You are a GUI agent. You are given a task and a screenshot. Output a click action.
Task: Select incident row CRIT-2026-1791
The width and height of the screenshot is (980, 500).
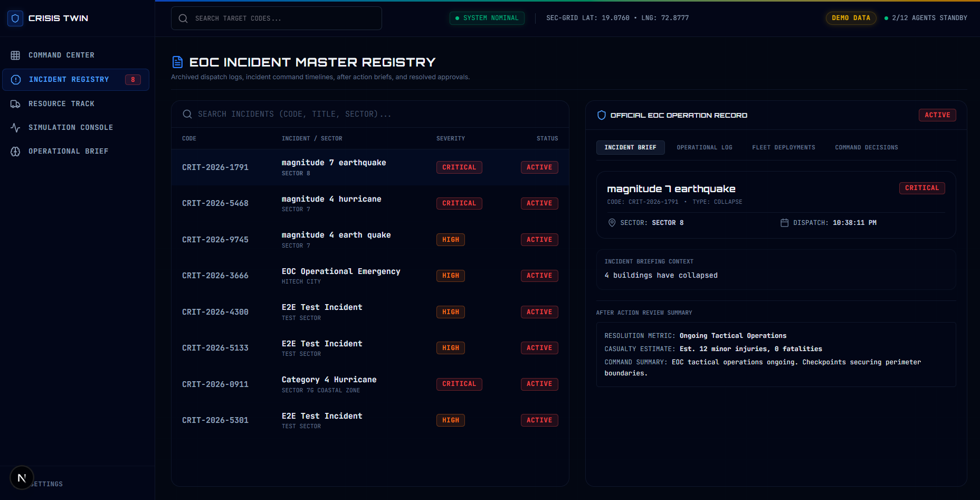coord(370,167)
